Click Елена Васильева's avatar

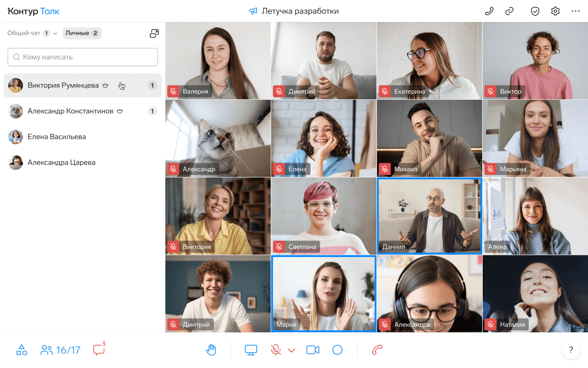16,137
